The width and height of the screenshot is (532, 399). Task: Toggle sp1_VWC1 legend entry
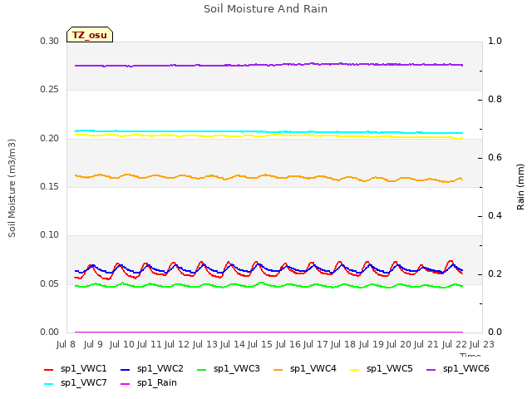click(76, 369)
